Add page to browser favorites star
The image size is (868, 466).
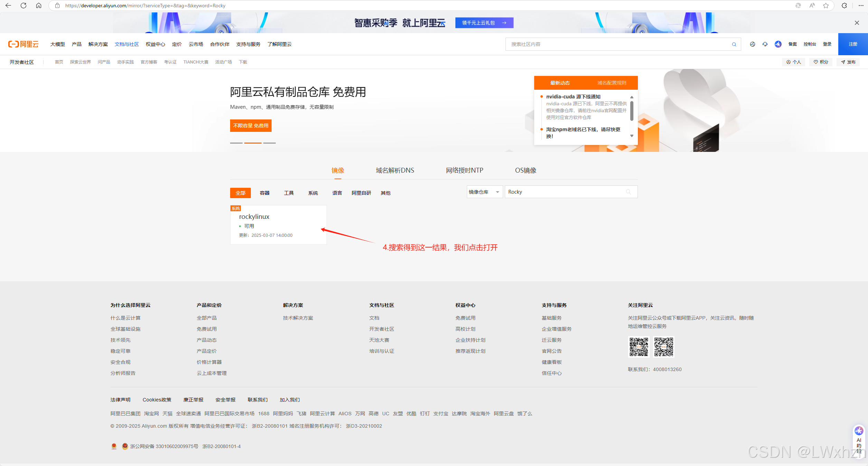[826, 6]
